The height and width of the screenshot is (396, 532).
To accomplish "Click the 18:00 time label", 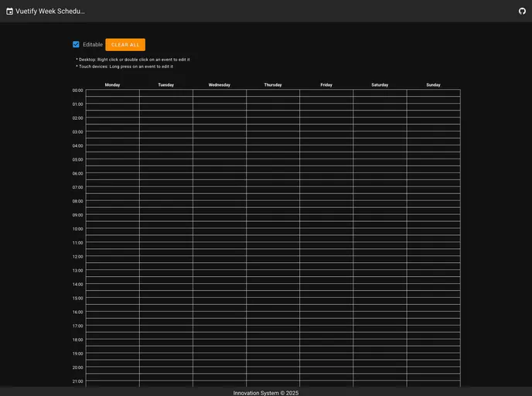I will (x=77, y=340).
